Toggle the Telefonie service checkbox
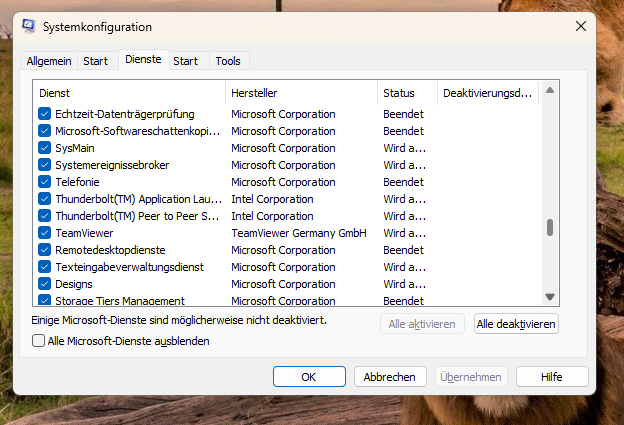624x425 pixels. tap(44, 182)
